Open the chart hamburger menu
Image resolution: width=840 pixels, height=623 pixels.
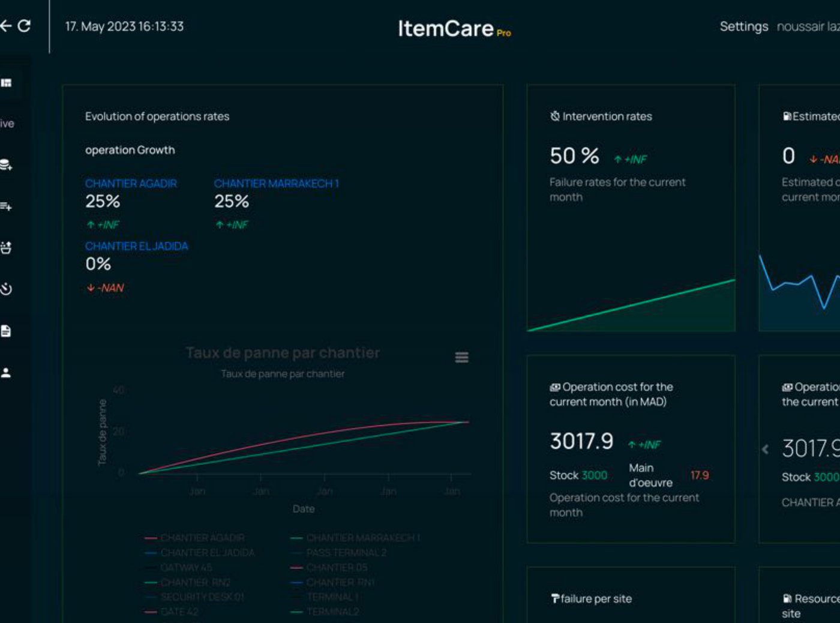click(x=461, y=358)
